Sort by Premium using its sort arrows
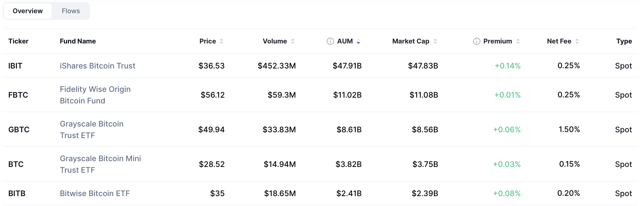Image resolution: width=644 pixels, height=206 pixels. click(518, 41)
